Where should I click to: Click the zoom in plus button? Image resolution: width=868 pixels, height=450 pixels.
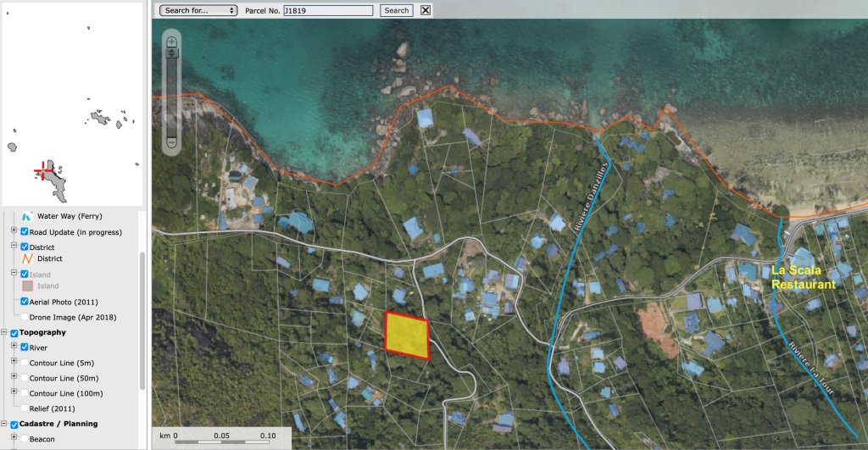point(172,41)
